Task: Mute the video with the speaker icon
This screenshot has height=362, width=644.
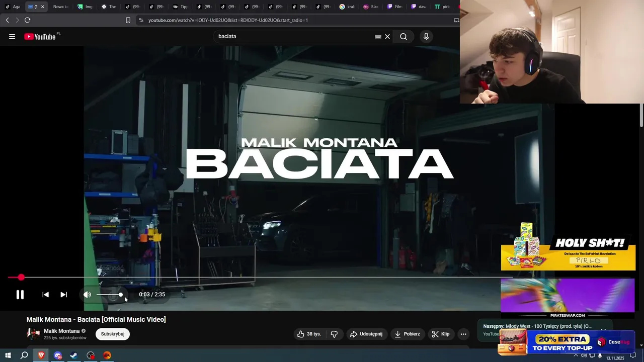Action: [87, 295]
